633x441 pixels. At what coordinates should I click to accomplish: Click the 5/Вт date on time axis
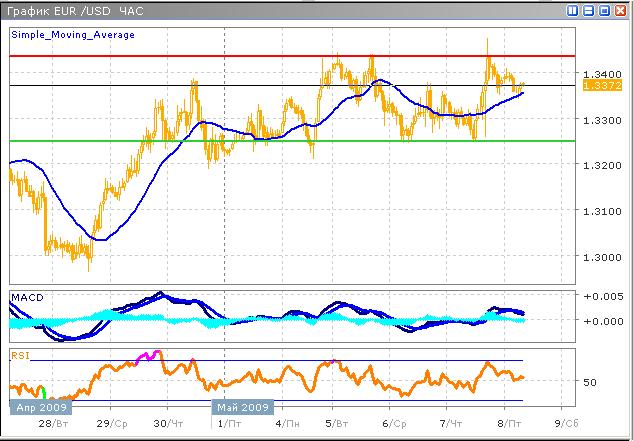(340, 424)
